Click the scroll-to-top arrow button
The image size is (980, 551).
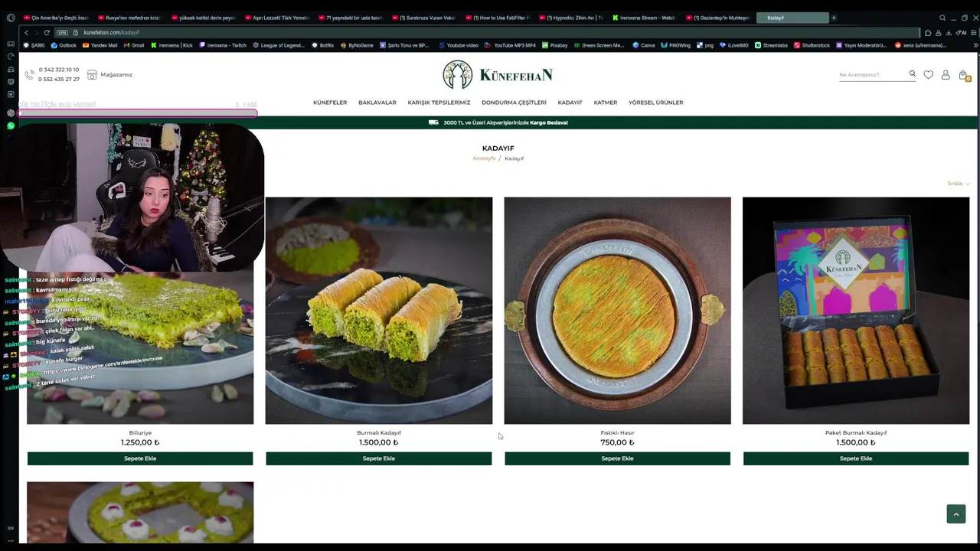pos(955,514)
